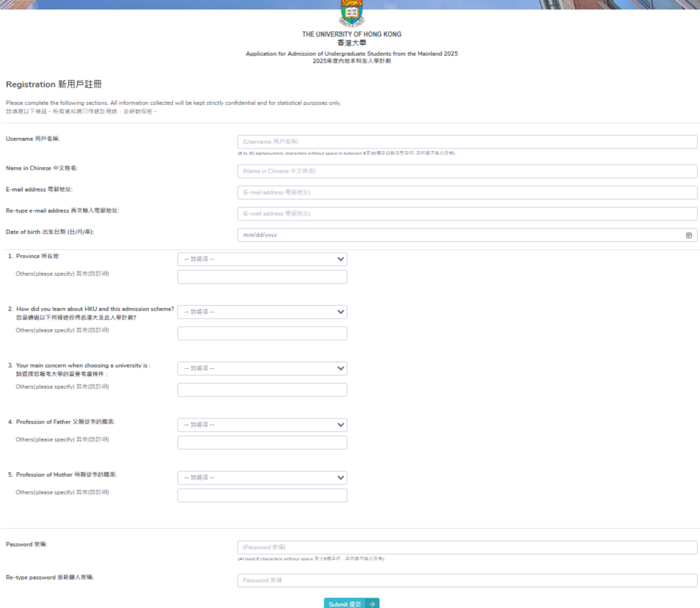
Task: Open the Province dropdown
Action: (262, 259)
